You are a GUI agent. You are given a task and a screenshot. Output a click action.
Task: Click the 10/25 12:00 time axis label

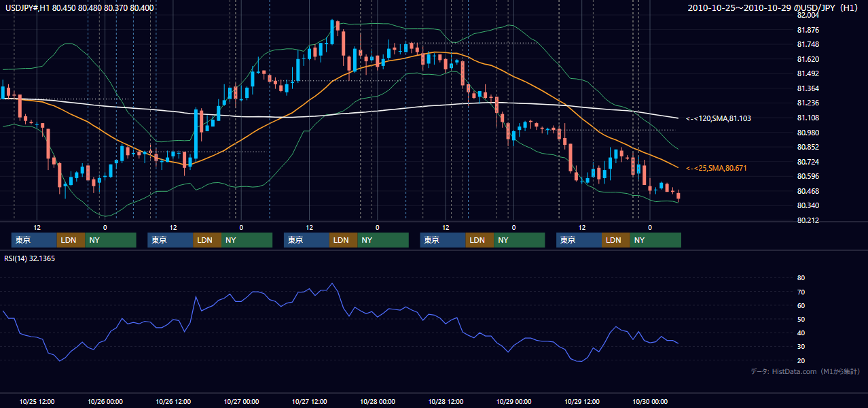coord(37,401)
